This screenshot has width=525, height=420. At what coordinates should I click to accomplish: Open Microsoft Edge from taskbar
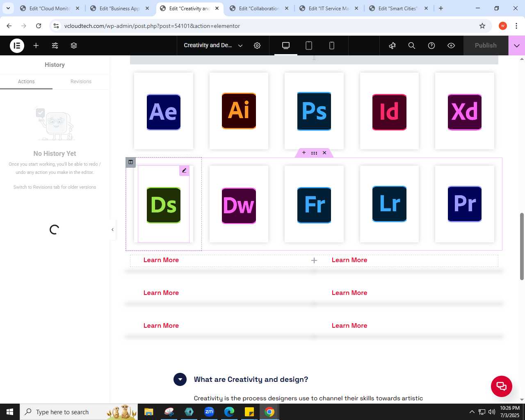tap(229, 412)
